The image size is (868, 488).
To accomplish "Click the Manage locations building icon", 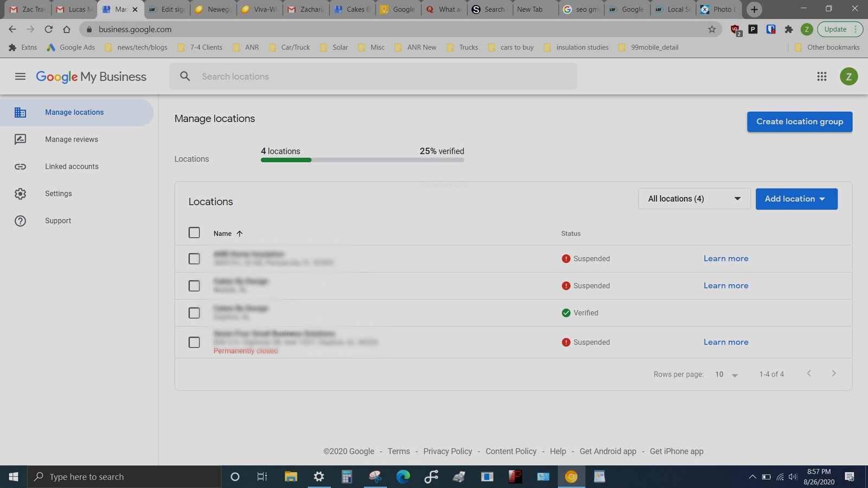I will tap(20, 112).
